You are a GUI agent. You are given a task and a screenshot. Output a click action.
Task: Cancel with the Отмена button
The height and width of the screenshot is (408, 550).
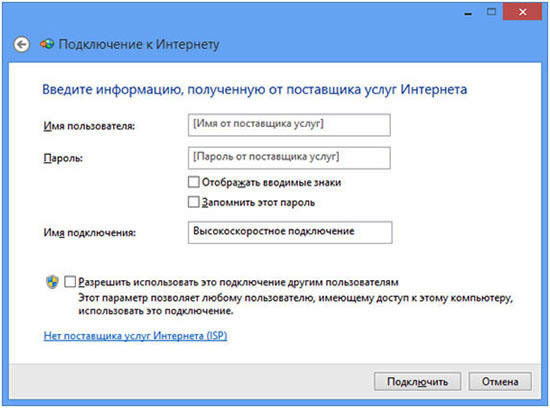pyautogui.click(x=500, y=381)
